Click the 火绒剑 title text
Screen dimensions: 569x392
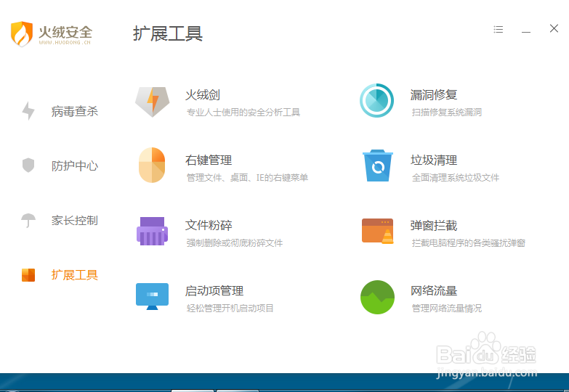click(x=203, y=94)
